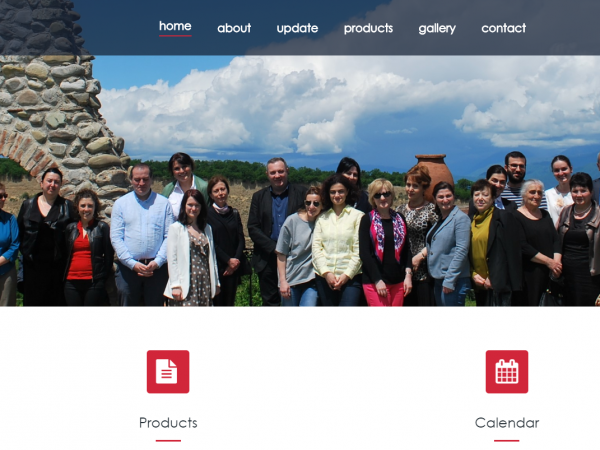600x450 pixels.
Task: Open the red Calendar grid icon
Action: 507,372
